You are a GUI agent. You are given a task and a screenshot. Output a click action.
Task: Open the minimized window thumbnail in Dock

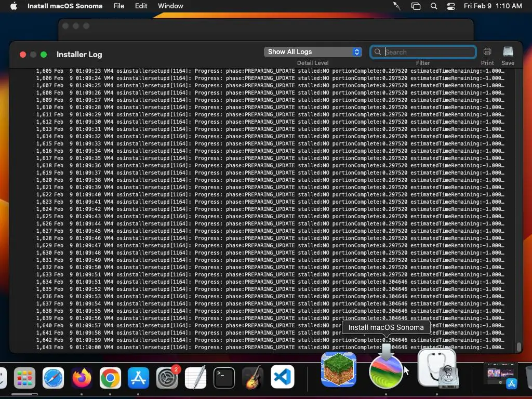click(x=501, y=374)
